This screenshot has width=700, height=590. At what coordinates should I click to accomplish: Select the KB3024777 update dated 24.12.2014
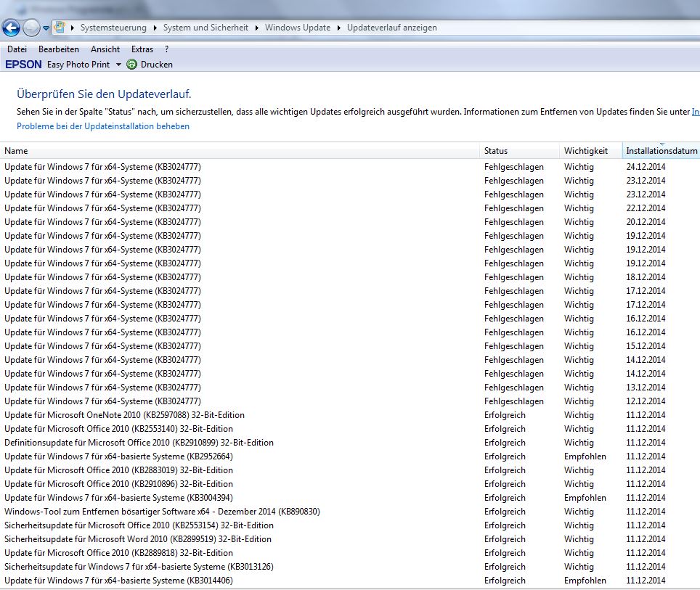[x=350, y=167]
